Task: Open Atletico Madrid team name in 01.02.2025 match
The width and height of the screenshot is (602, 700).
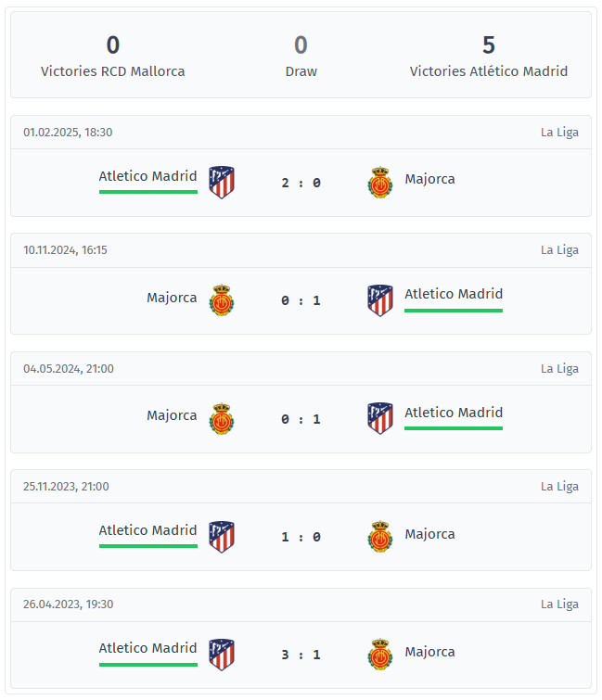Action: coord(147,176)
